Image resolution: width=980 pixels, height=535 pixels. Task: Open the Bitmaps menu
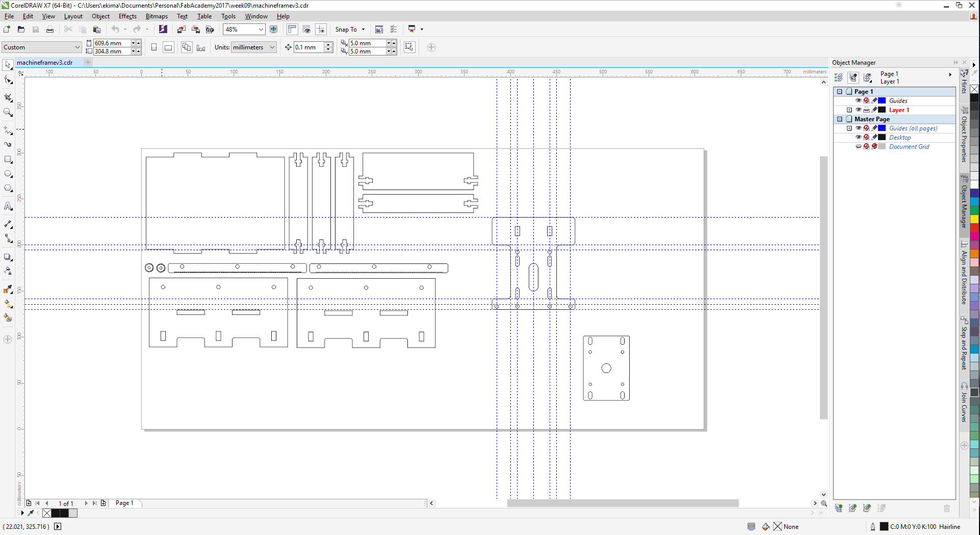tap(157, 16)
